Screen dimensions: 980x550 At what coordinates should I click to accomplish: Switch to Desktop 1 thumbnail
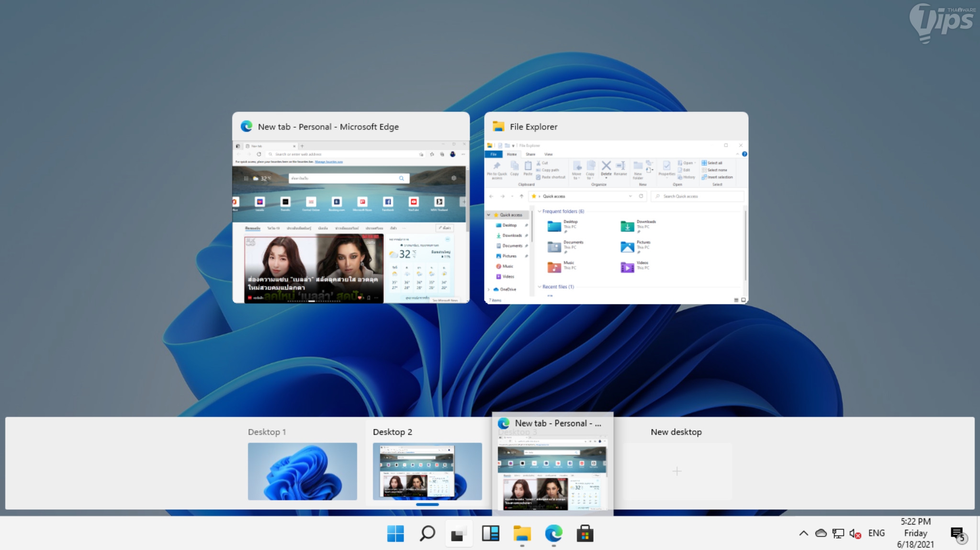[x=302, y=471]
